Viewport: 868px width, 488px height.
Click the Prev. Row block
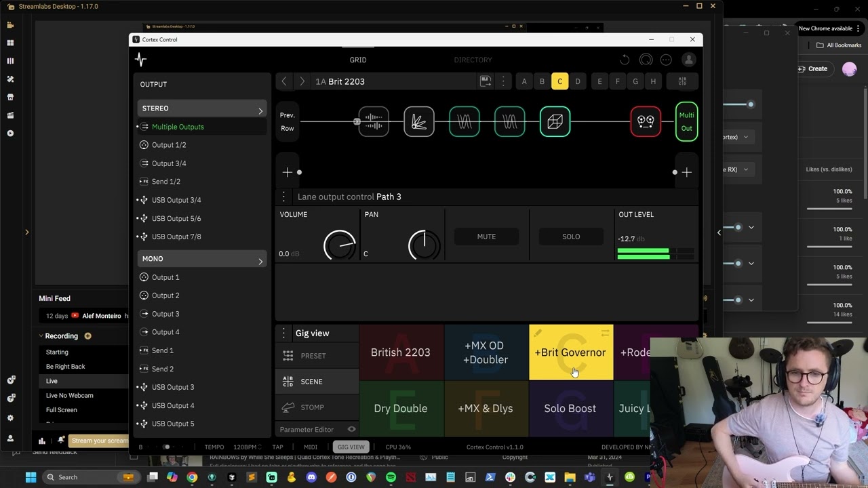tap(288, 122)
